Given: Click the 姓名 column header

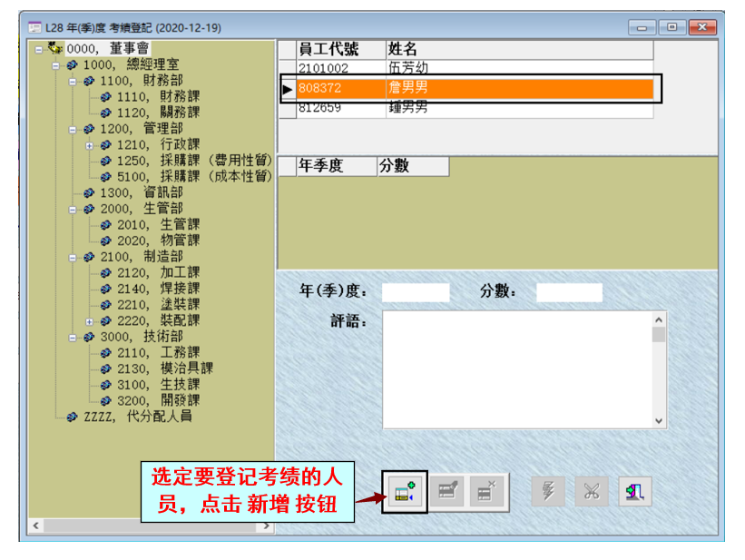Looking at the screenshot, I should pyautogui.click(x=519, y=49).
